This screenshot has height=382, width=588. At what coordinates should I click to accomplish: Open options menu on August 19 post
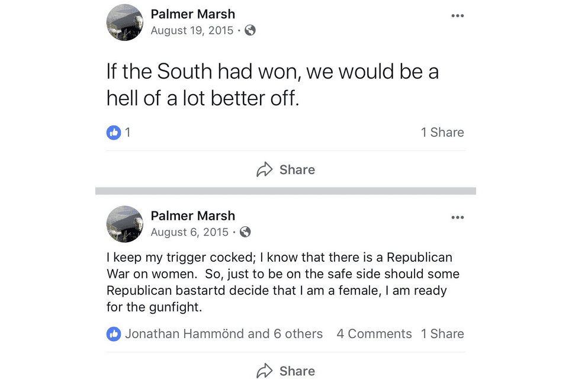coord(457,16)
